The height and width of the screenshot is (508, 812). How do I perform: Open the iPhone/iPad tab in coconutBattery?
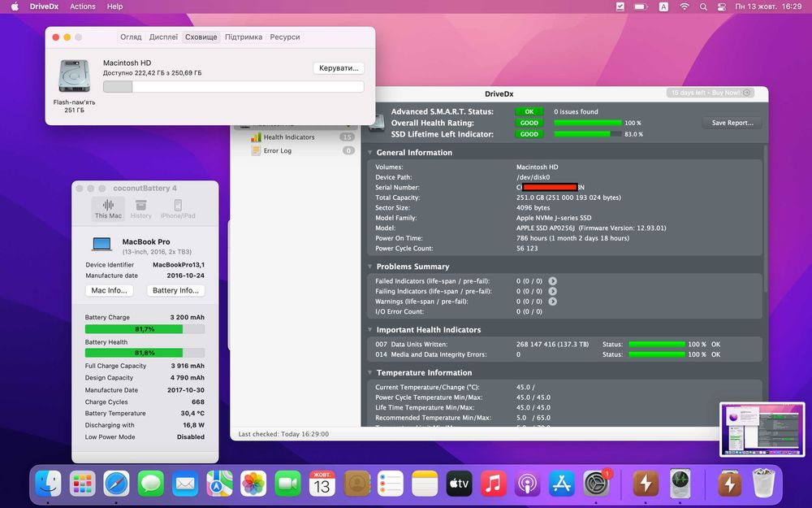tap(178, 209)
